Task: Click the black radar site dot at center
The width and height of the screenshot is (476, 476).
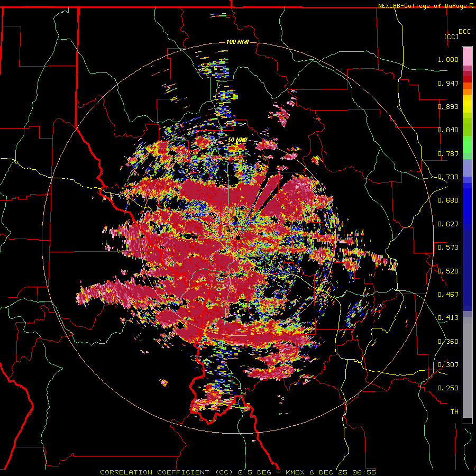Action: click(x=237, y=237)
